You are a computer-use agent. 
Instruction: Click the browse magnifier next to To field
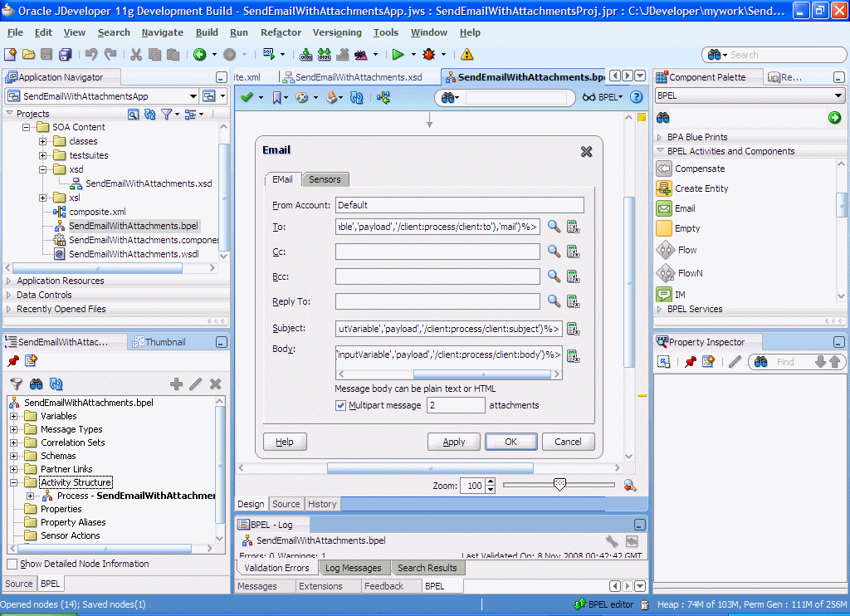coord(554,226)
